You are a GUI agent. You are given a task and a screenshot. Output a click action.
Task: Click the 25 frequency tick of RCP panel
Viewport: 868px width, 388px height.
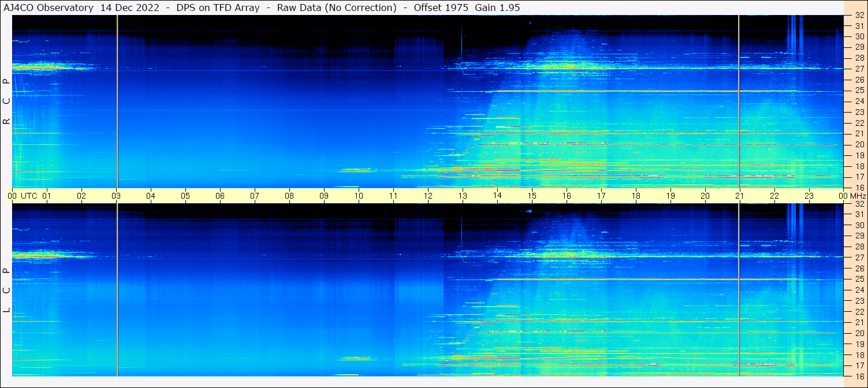(x=859, y=90)
